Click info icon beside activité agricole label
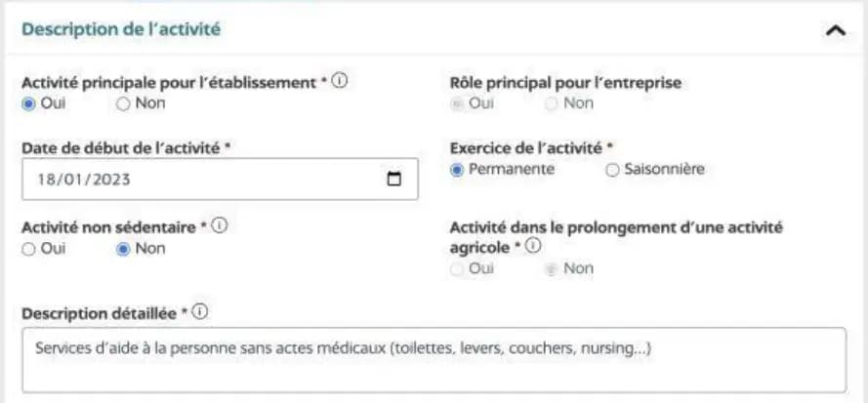 pyautogui.click(x=533, y=247)
